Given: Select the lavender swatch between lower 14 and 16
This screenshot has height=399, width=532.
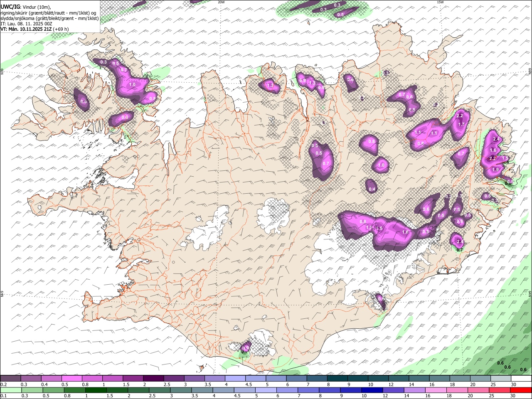Looking at the screenshot, I should (x=415, y=390).
